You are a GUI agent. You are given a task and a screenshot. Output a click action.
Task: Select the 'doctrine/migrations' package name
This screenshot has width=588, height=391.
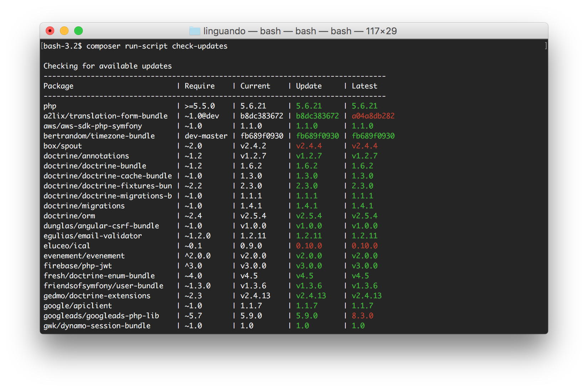pos(84,206)
